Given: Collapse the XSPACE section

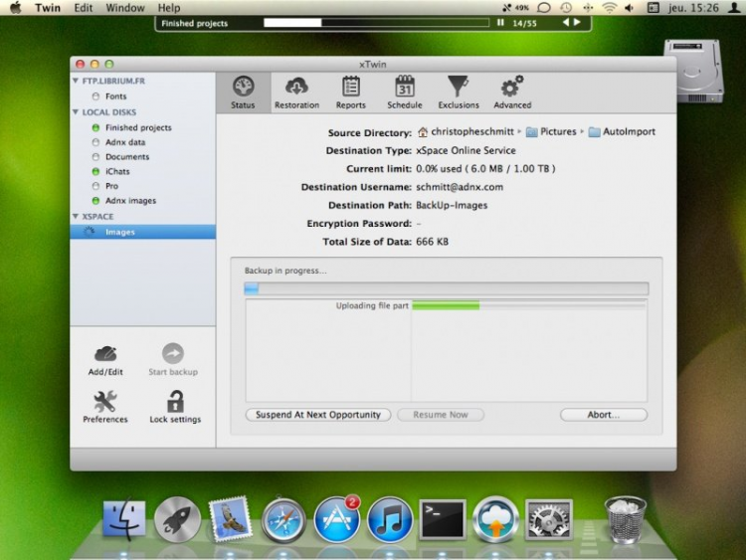Looking at the screenshot, I should pos(76,217).
